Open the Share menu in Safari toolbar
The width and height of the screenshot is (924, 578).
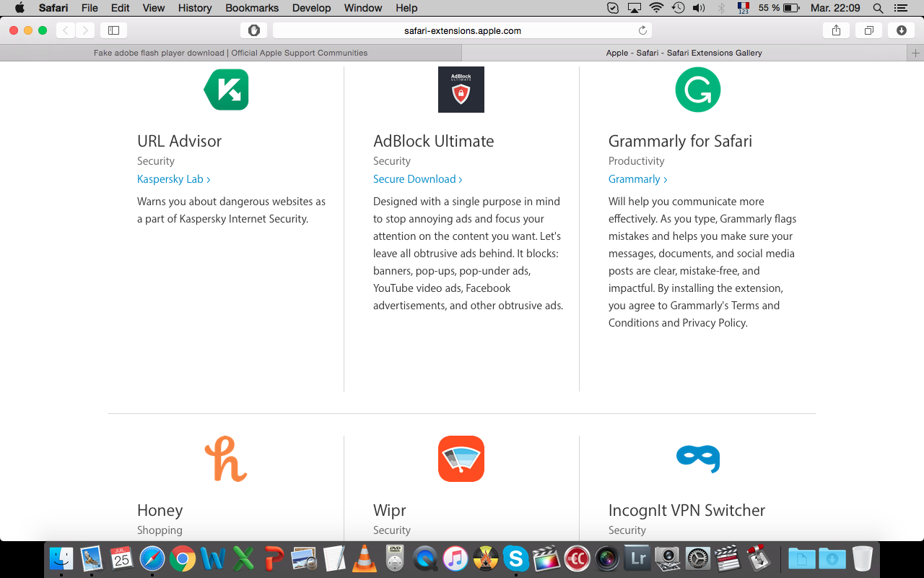click(836, 30)
